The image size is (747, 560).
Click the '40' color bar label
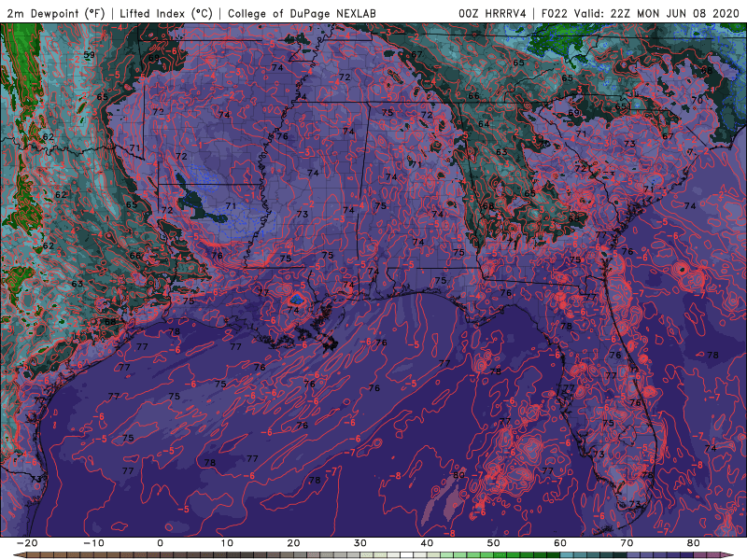427,543
